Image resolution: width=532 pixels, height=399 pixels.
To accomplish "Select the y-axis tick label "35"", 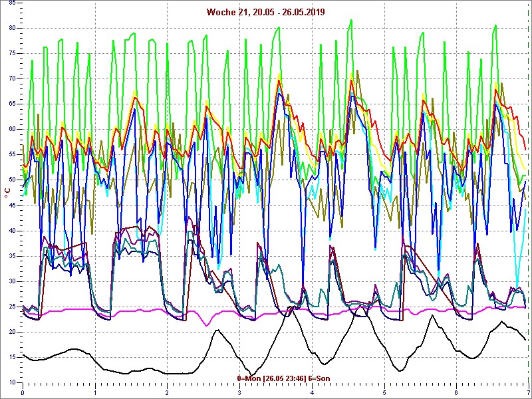I will coord(12,256).
